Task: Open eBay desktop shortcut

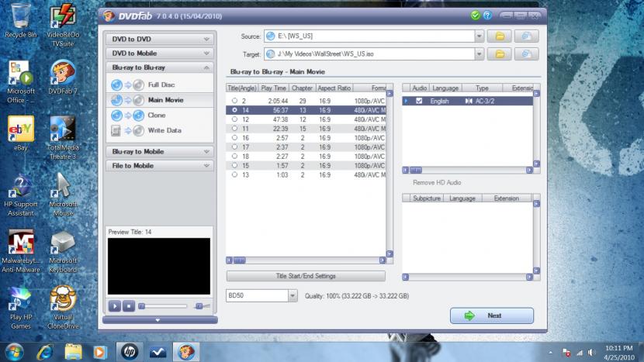Action: (20, 133)
